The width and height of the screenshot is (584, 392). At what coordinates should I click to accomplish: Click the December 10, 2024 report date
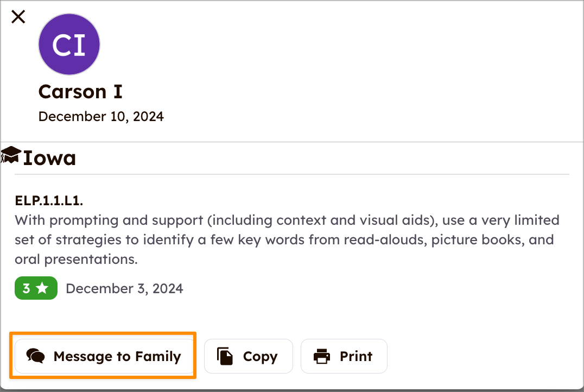101,117
